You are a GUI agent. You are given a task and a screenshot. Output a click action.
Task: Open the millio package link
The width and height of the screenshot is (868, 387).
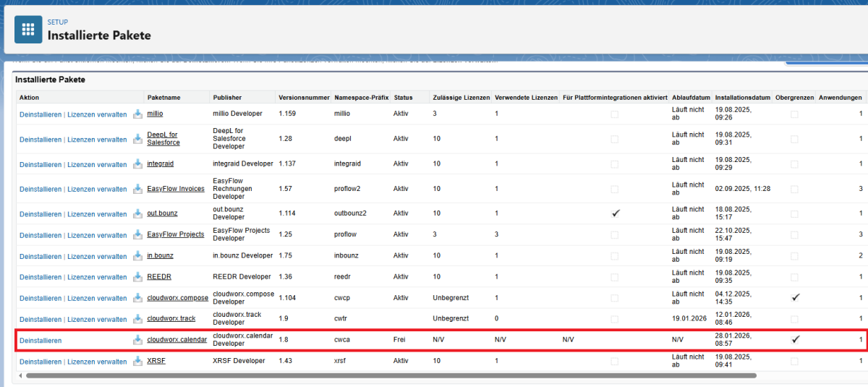click(x=155, y=114)
